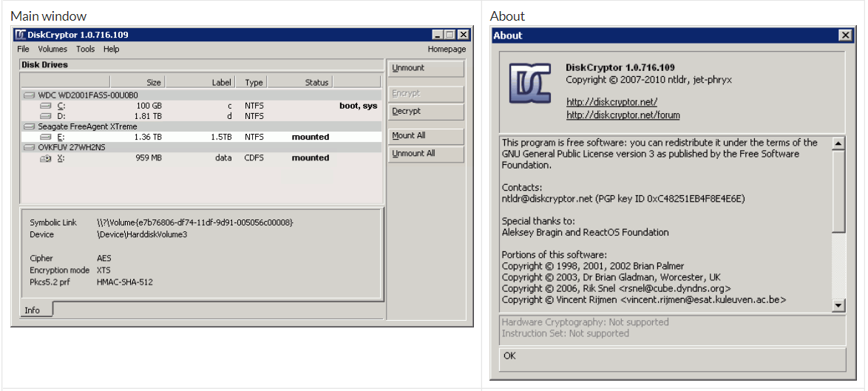The image size is (868, 391).
Task: Open the File menu
Action: (x=23, y=50)
